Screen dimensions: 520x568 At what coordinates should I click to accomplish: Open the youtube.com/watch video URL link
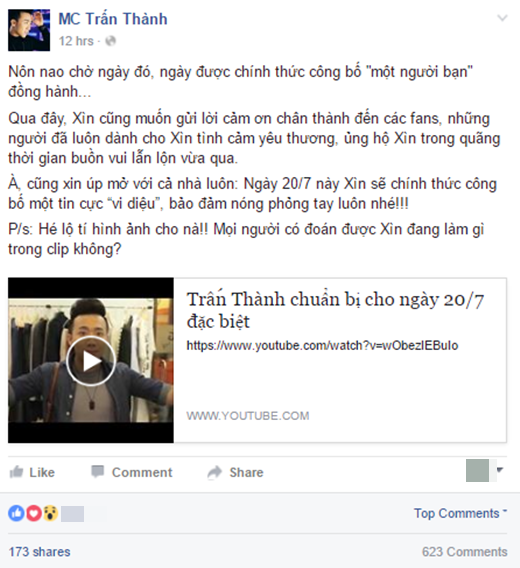point(322,346)
